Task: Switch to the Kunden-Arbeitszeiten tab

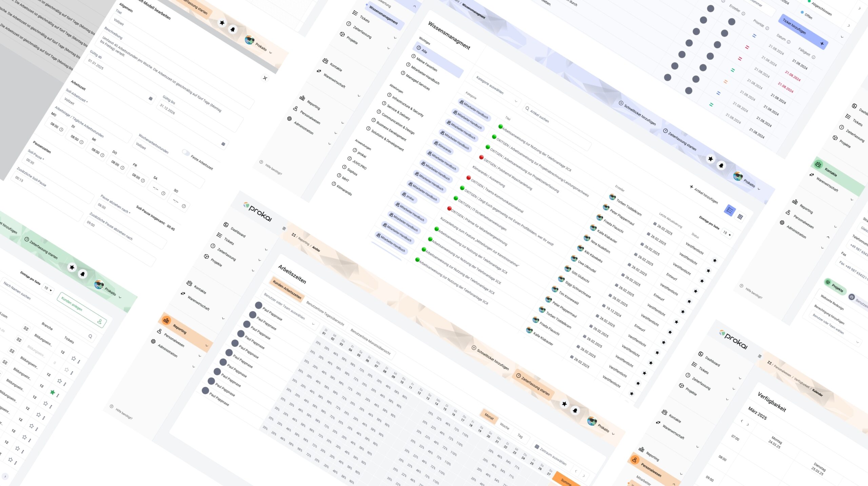Action: coord(287,290)
